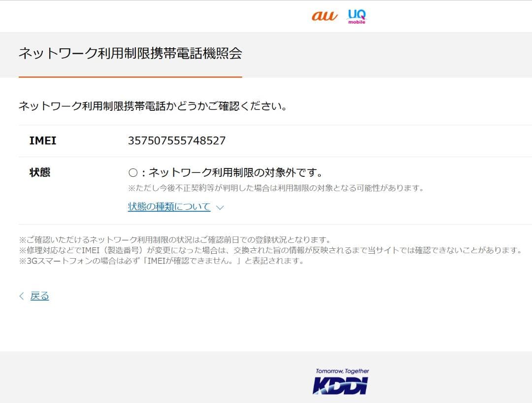The height and width of the screenshot is (403, 532).
Task: Go back via the 戻る link
Action: [39, 296]
